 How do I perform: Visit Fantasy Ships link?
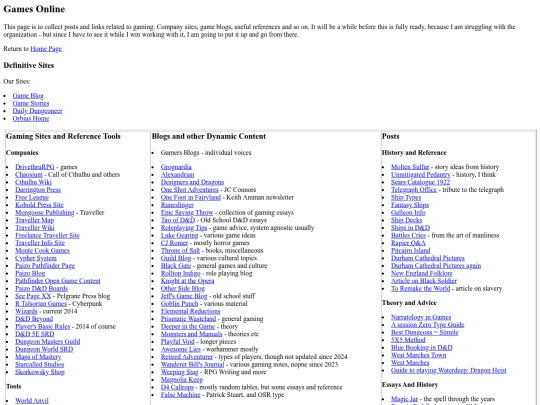point(410,205)
